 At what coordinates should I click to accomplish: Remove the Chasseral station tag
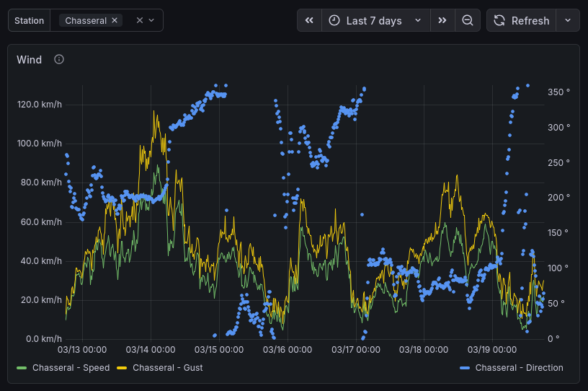[x=115, y=20]
